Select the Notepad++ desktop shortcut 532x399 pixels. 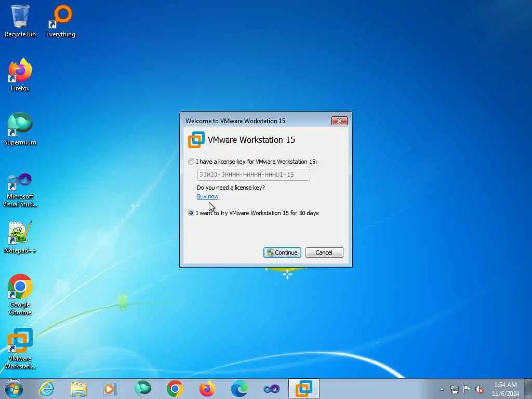[20, 237]
